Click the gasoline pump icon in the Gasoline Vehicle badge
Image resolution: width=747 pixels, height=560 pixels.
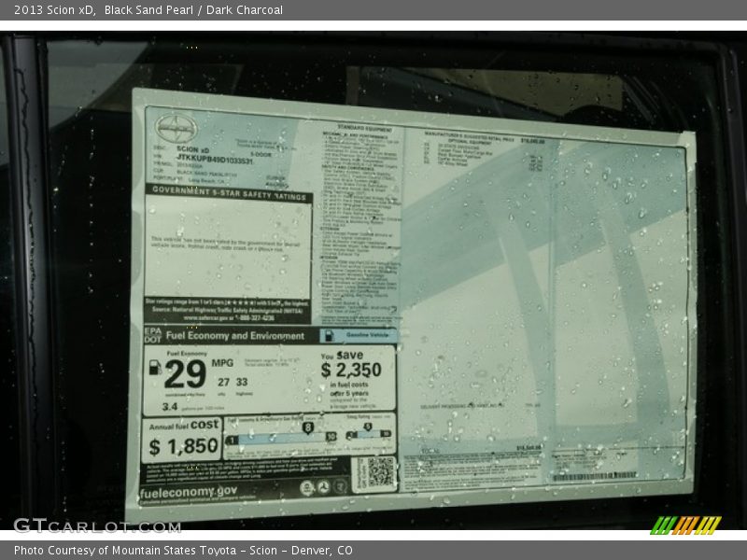pos(329,336)
